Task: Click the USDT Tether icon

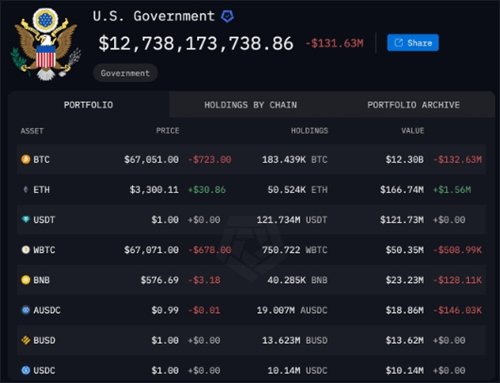Action: (26, 219)
